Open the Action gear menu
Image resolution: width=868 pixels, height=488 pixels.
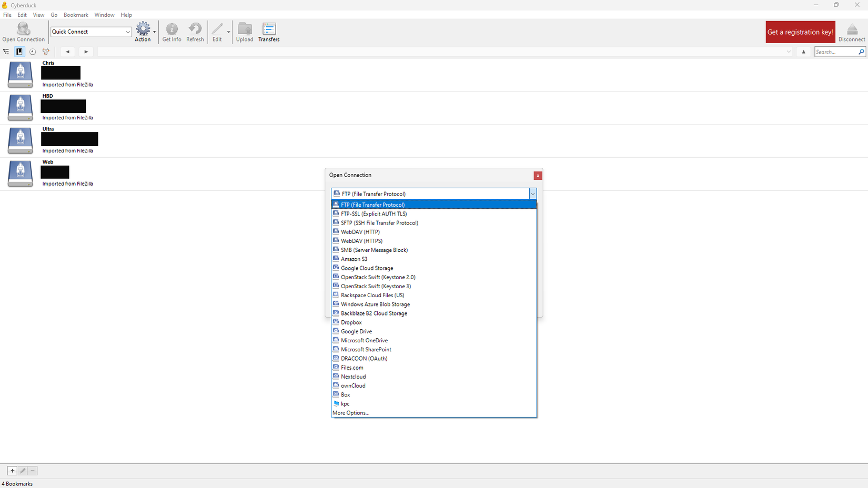coord(143,32)
